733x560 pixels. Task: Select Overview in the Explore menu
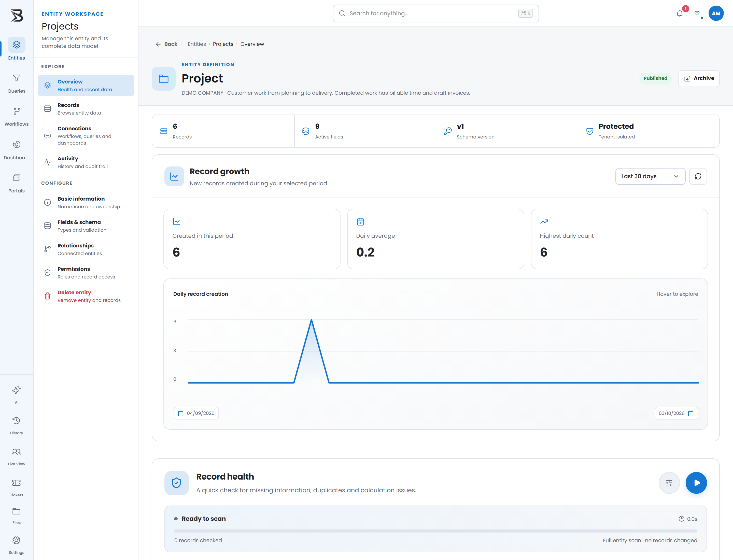tap(86, 85)
